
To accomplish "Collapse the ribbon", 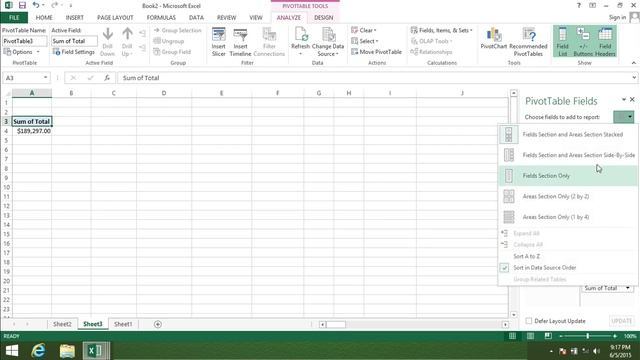I will tap(633, 63).
